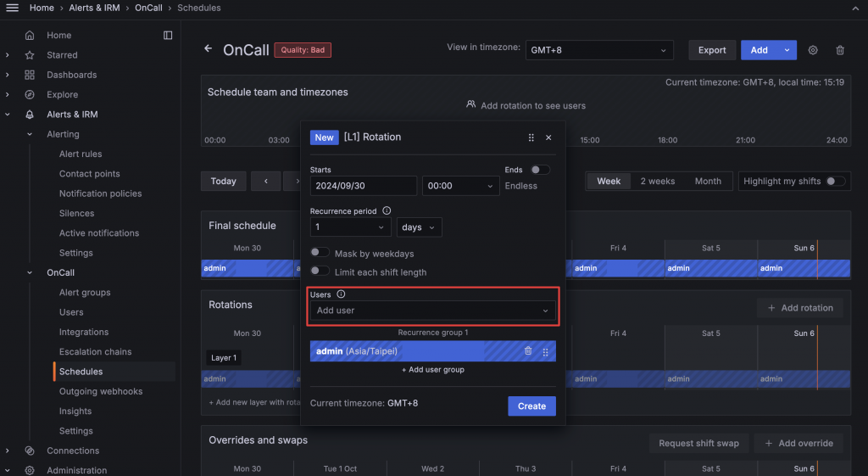This screenshot has width=868, height=476.
Task: Go to previous week arrow button
Action: click(x=265, y=182)
